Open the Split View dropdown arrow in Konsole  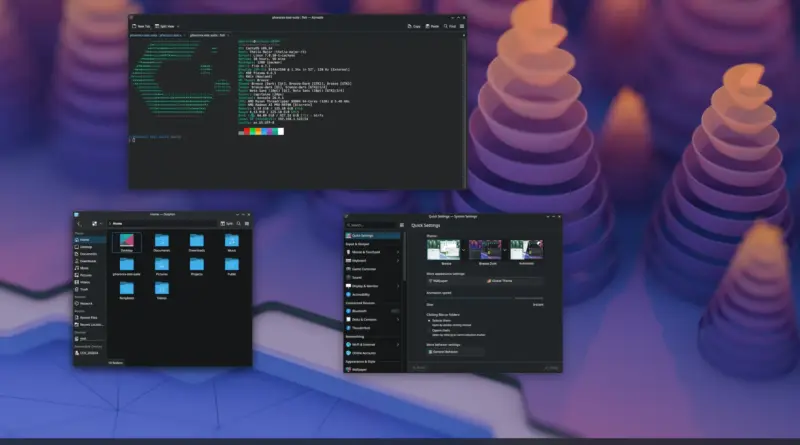pos(178,26)
